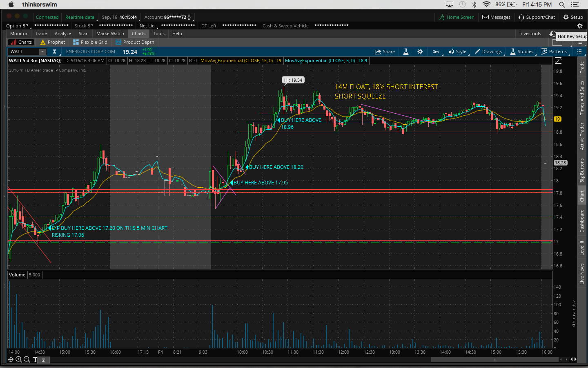Zoom out with the magnifier minus icon
588x368 pixels.
(x=27, y=359)
